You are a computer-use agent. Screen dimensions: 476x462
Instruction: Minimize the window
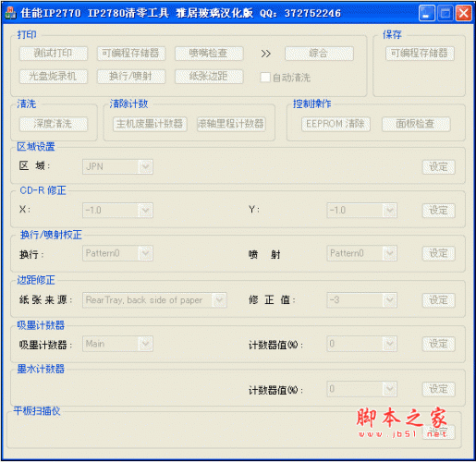point(427,13)
